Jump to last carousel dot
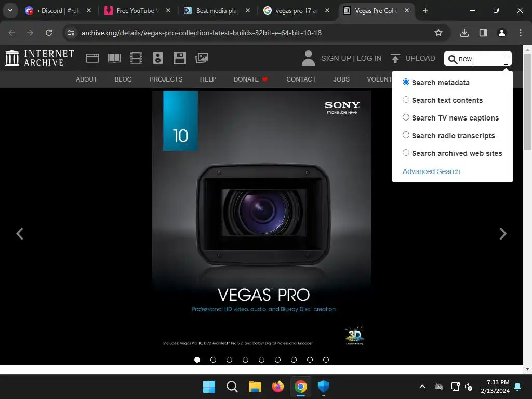This screenshot has width=532, height=399. (x=326, y=360)
